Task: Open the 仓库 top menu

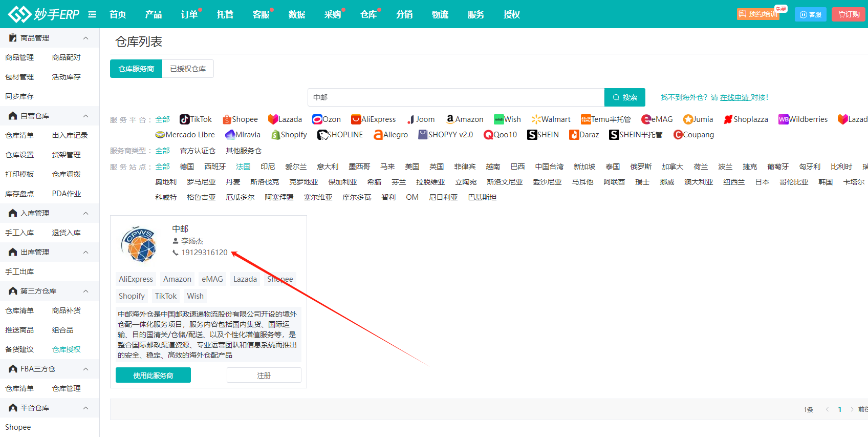Action: (368, 14)
